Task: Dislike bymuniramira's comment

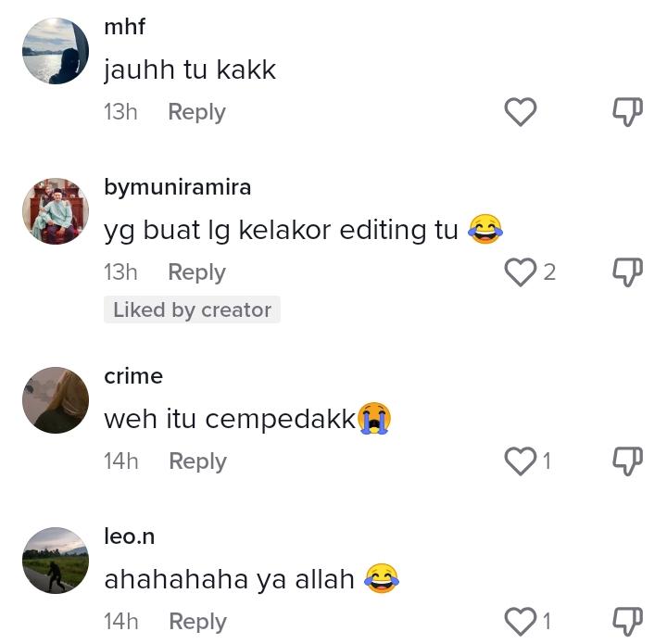Action: tap(627, 272)
